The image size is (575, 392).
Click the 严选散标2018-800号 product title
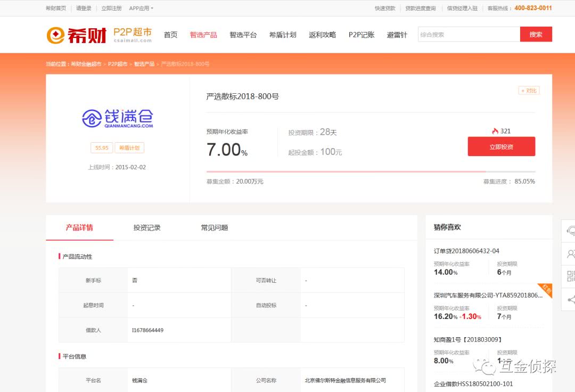point(242,96)
